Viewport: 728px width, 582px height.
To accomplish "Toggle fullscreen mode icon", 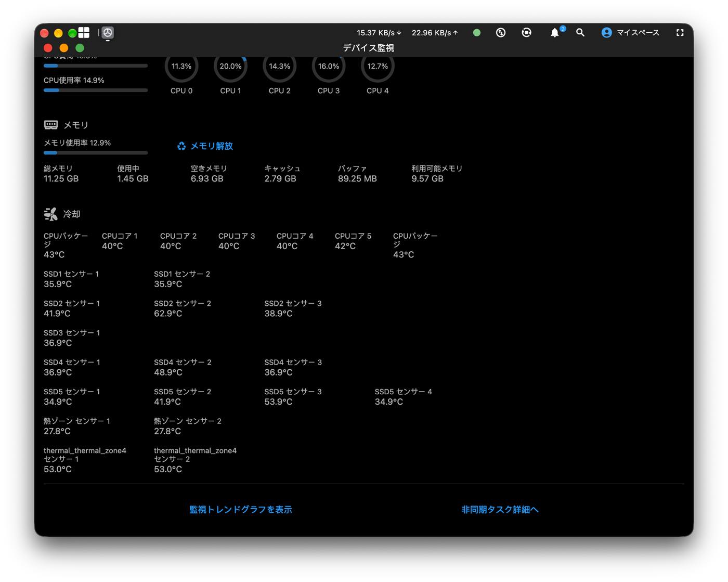I will [x=680, y=32].
